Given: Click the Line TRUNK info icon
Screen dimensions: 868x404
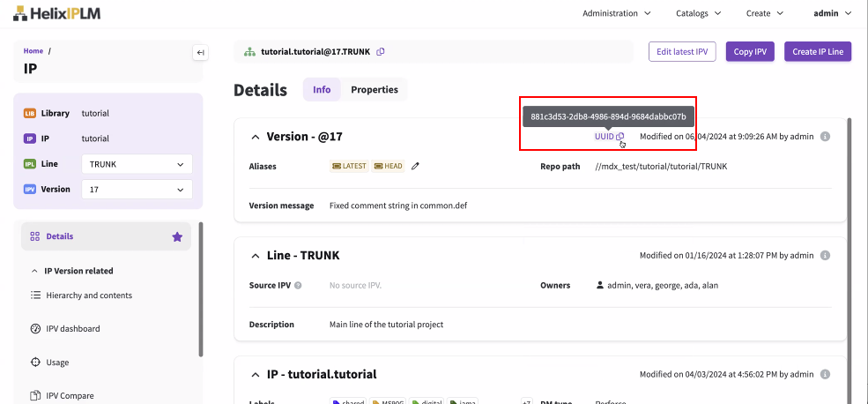Looking at the screenshot, I should [x=826, y=256].
